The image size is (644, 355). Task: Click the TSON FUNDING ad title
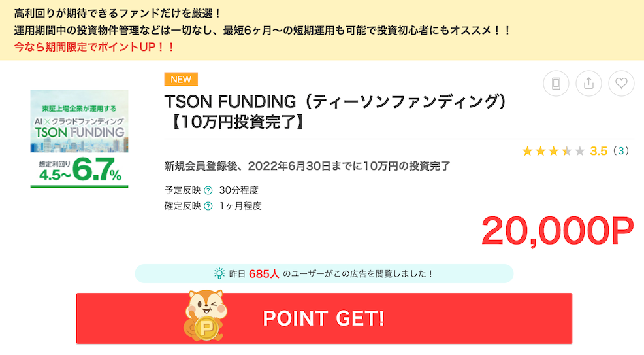tap(336, 111)
